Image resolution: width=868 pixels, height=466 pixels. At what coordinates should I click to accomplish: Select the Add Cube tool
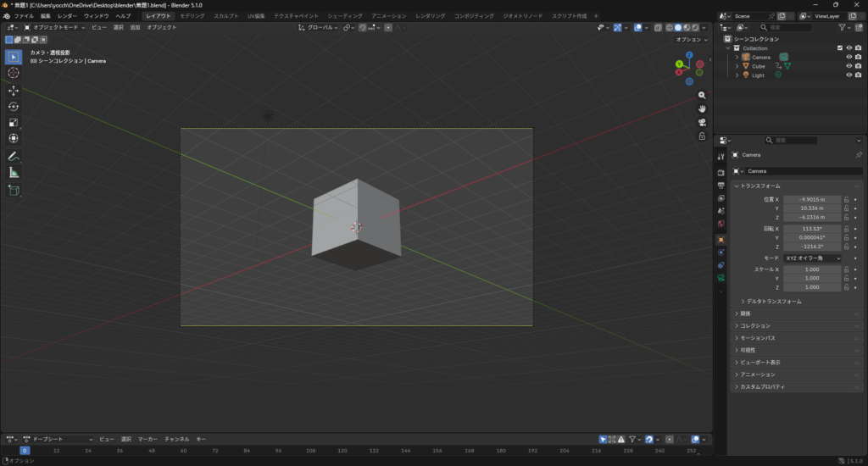pos(14,191)
